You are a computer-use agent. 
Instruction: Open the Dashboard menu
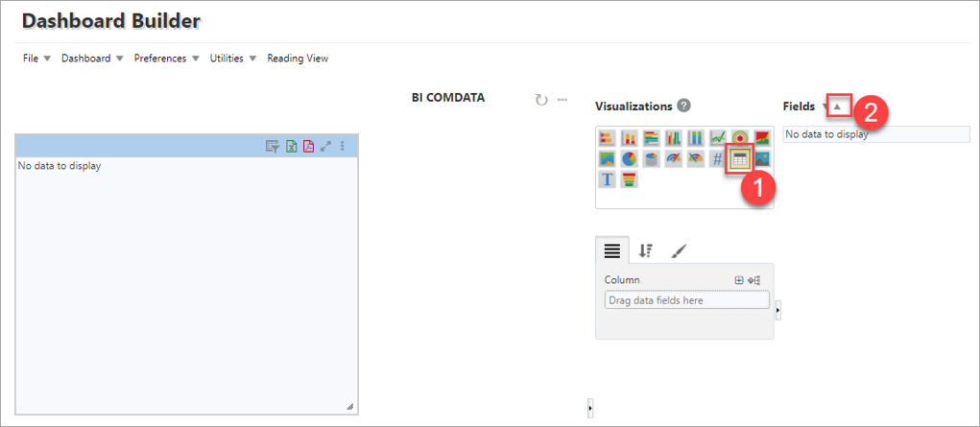coord(92,59)
